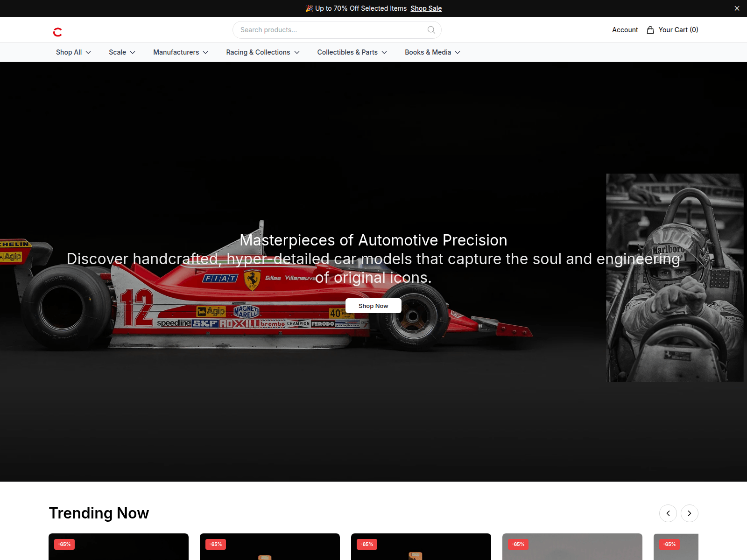
Task: Expand the Shop All dropdown
Action: coord(73,52)
